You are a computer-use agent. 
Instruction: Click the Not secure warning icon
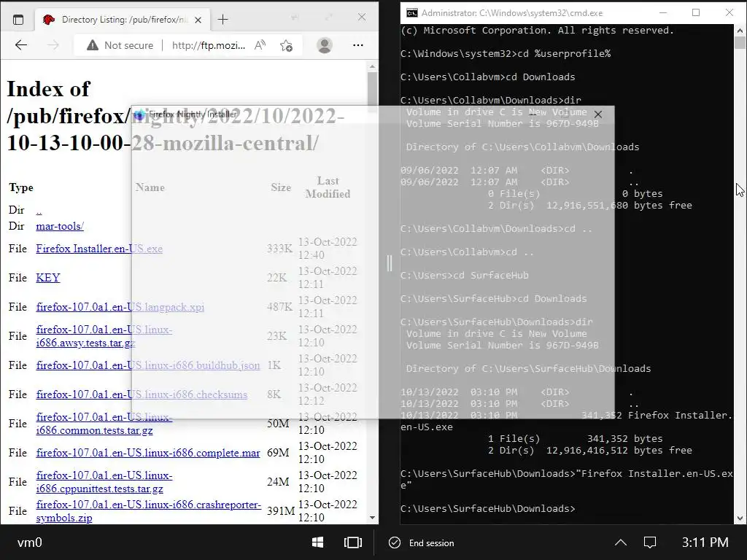93,45
